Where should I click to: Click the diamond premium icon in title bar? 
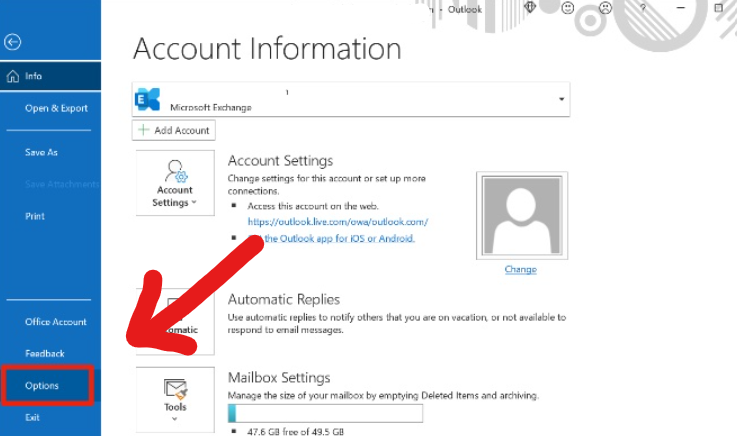click(530, 7)
